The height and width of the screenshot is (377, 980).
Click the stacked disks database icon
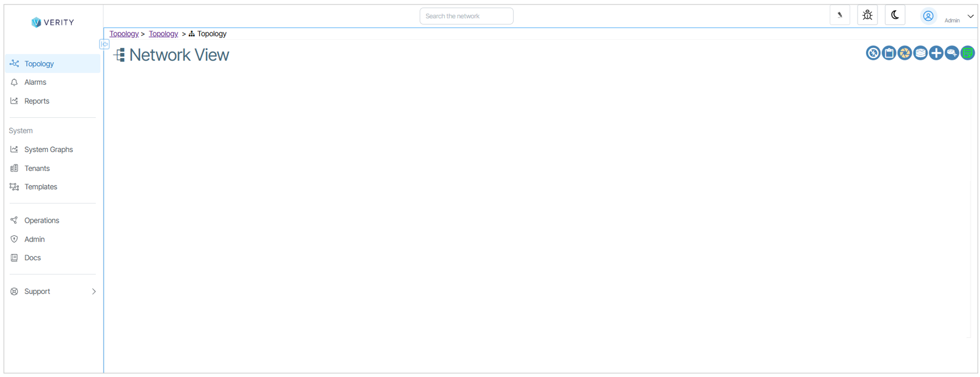coord(920,53)
